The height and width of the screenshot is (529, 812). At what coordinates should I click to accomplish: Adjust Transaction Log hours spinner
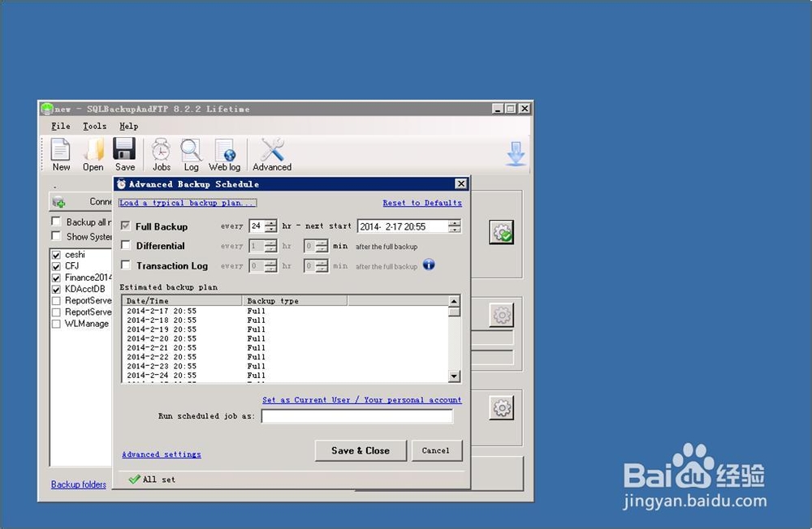(x=271, y=265)
